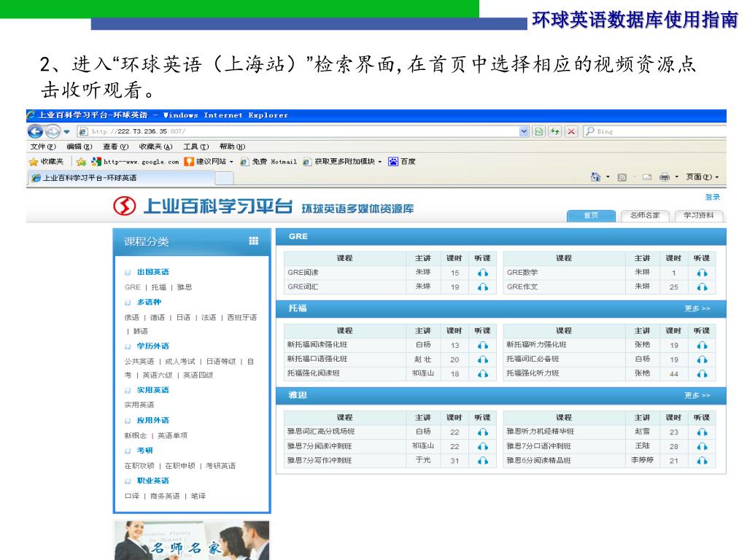Click the 雅思7分口语冲刺班 course name
The height and width of the screenshot is (560, 747).
[x=538, y=446]
